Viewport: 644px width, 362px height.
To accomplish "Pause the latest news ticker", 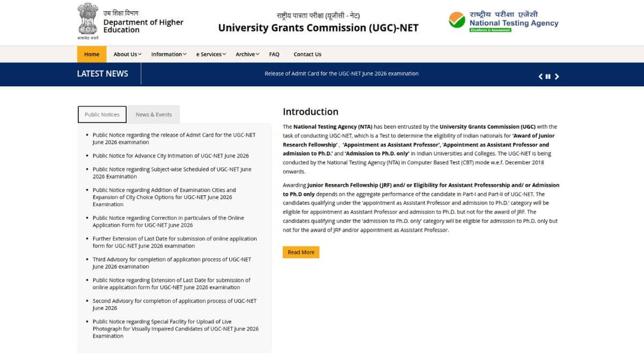I will tap(548, 77).
